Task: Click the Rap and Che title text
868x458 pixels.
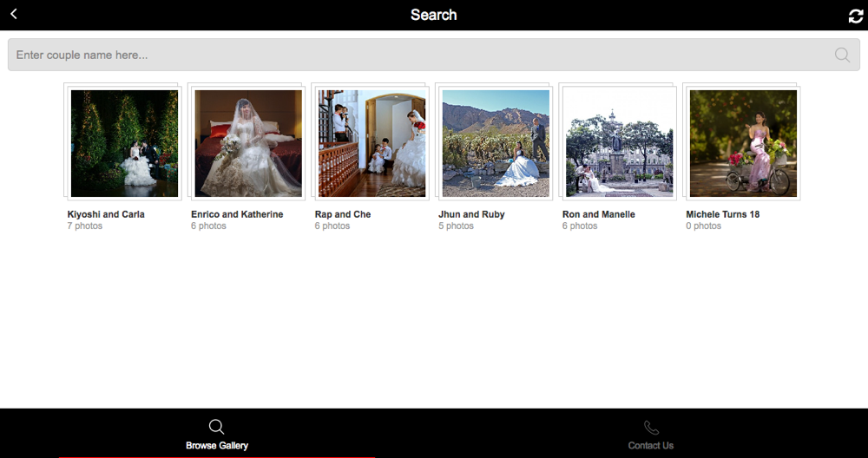Action: click(343, 214)
